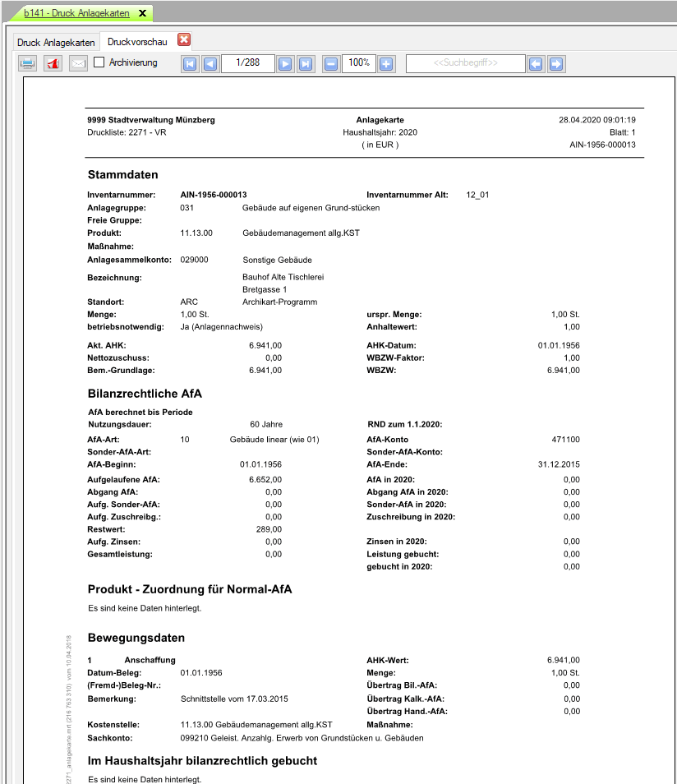Click the page number field showing 1/288
The width and height of the screenshot is (677, 784).
247,63
